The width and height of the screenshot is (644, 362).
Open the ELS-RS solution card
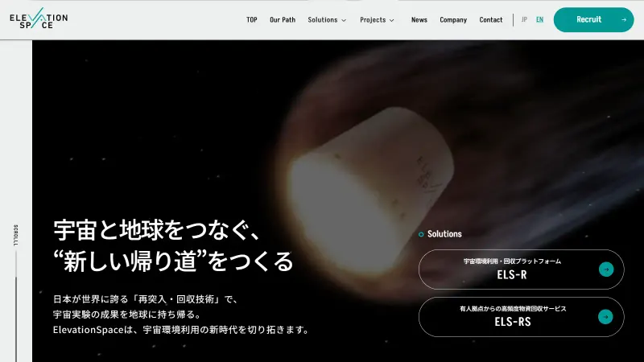pos(521,317)
